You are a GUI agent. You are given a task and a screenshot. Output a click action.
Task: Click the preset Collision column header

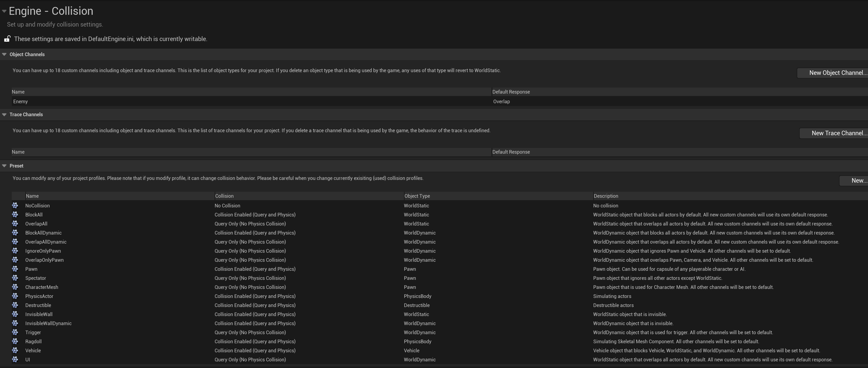pyautogui.click(x=224, y=196)
